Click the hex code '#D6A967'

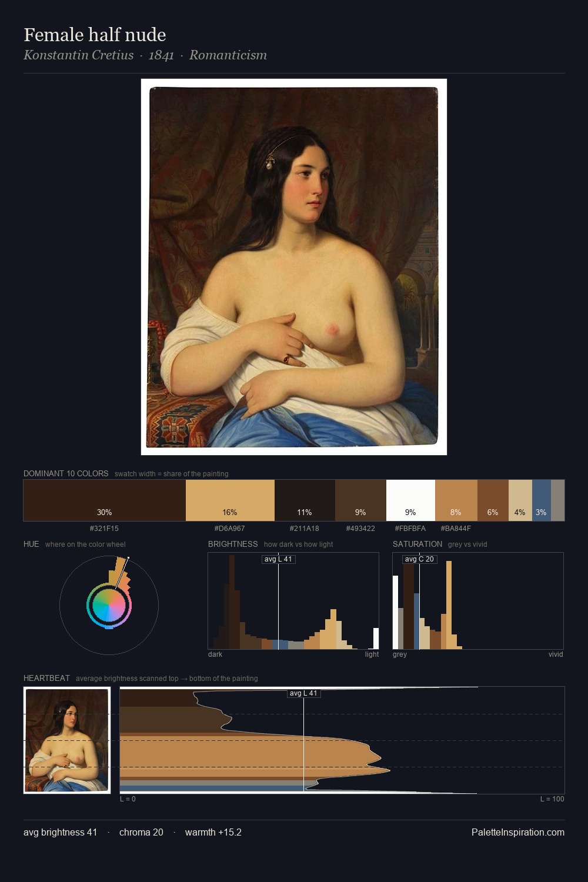click(x=230, y=529)
